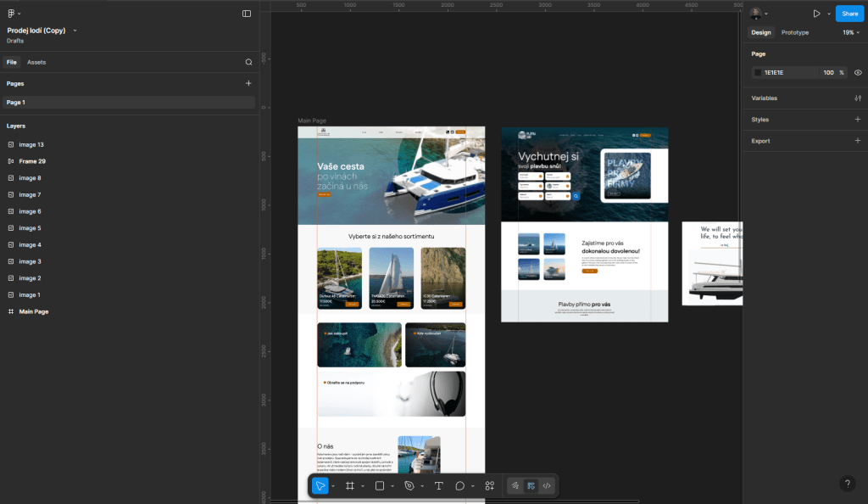Click the page background color swatch
The height and width of the screenshot is (504, 868).
pyautogui.click(x=758, y=73)
